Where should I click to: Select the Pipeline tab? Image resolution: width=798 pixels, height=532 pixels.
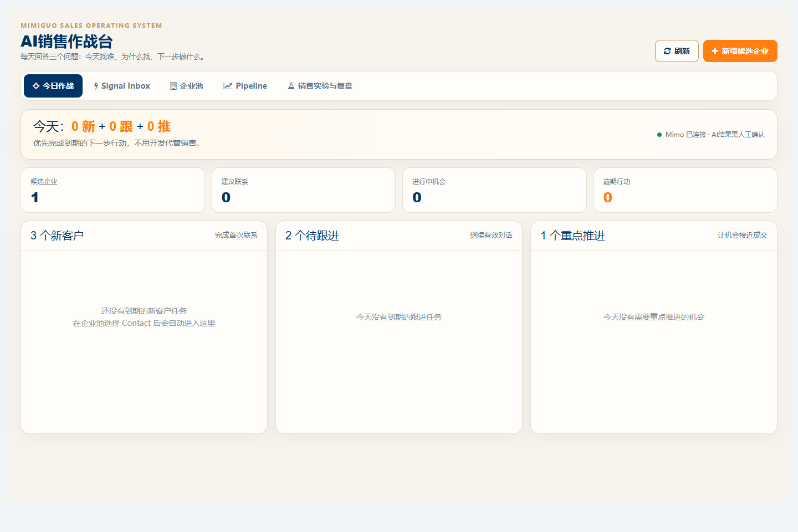point(245,86)
